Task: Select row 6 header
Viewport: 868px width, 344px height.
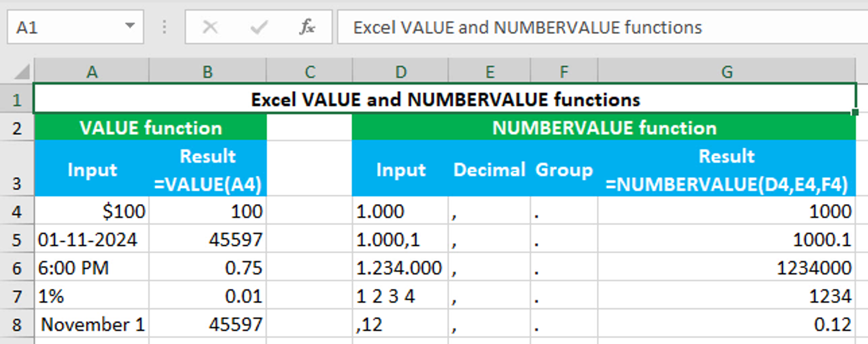Action: (17, 268)
